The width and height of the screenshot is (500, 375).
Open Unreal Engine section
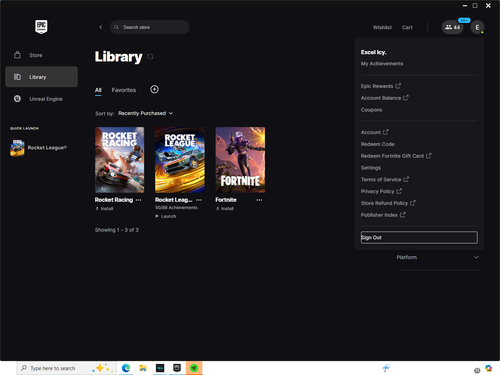click(41, 99)
